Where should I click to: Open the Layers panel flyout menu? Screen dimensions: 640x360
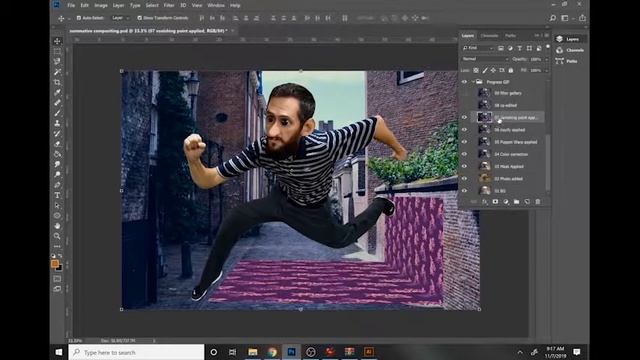tap(546, 36)
